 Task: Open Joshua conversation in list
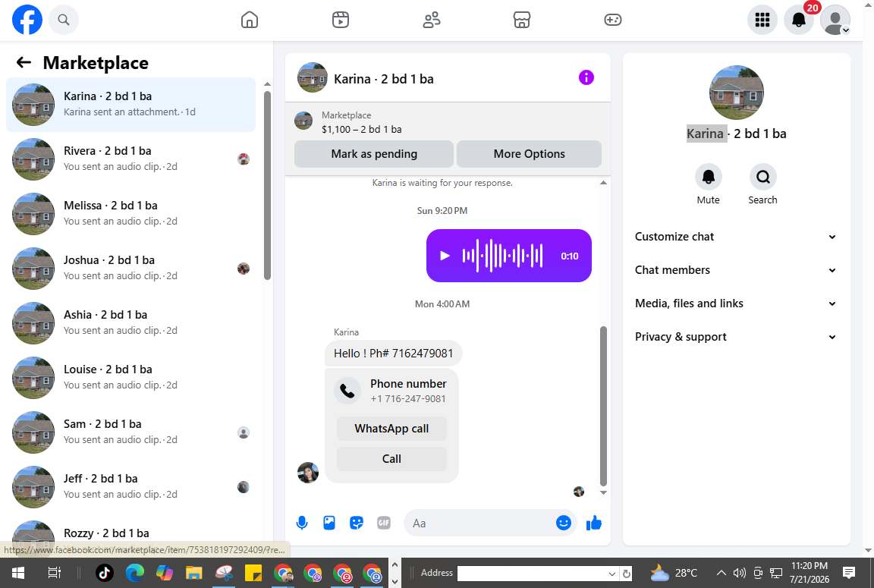tap(131, 268)
